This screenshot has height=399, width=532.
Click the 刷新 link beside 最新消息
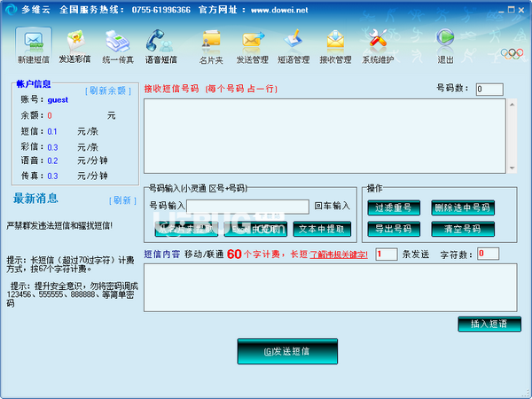122,200
